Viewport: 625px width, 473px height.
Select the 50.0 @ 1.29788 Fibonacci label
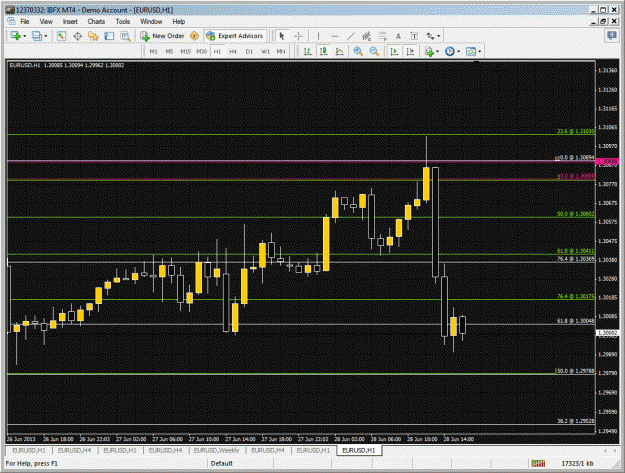pos(575,371)
